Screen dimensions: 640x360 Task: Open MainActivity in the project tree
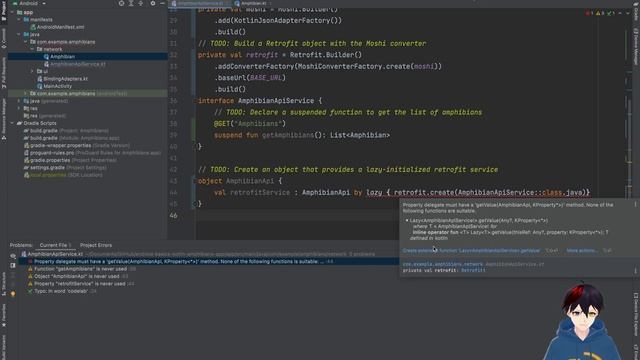click(x=57, y=86)
